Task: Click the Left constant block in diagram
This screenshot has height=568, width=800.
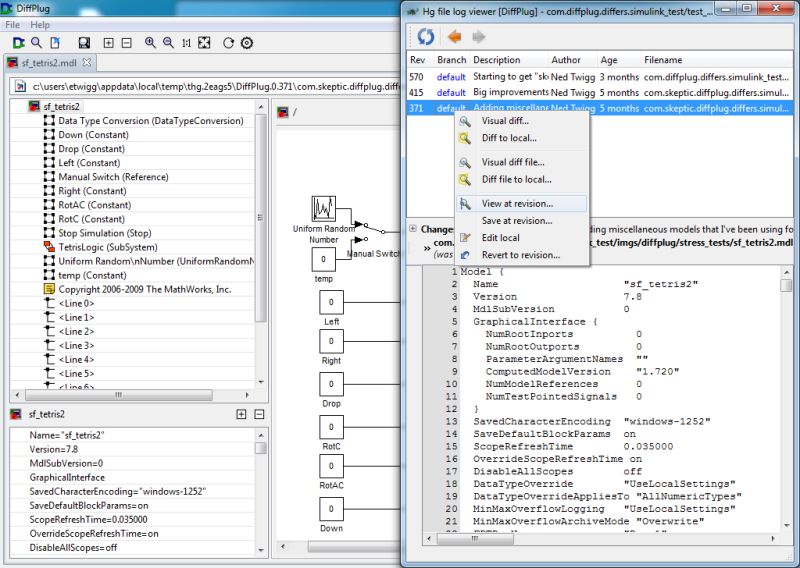Action: click(x=331, y=302)
